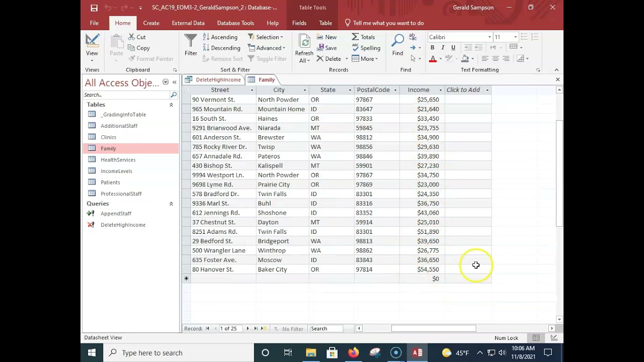This screenshot has width=644, height=362.
Task: Switch to Design view icon in status bar
Action: 553,338
